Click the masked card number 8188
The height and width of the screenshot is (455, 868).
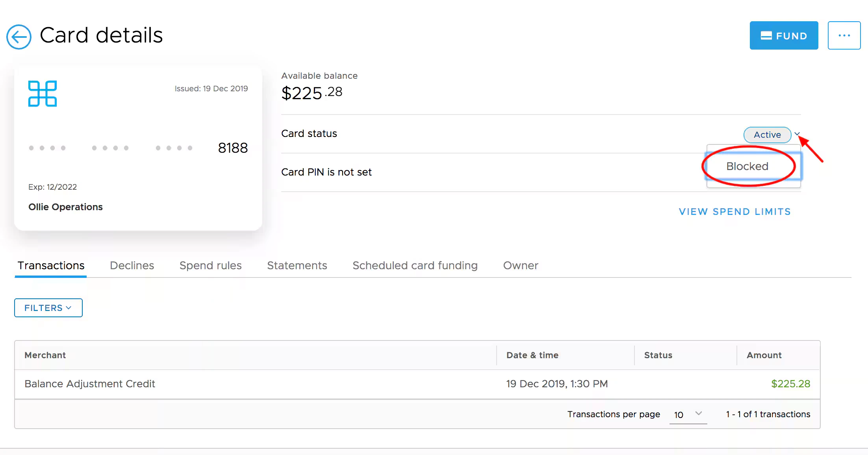pos(233,148)
